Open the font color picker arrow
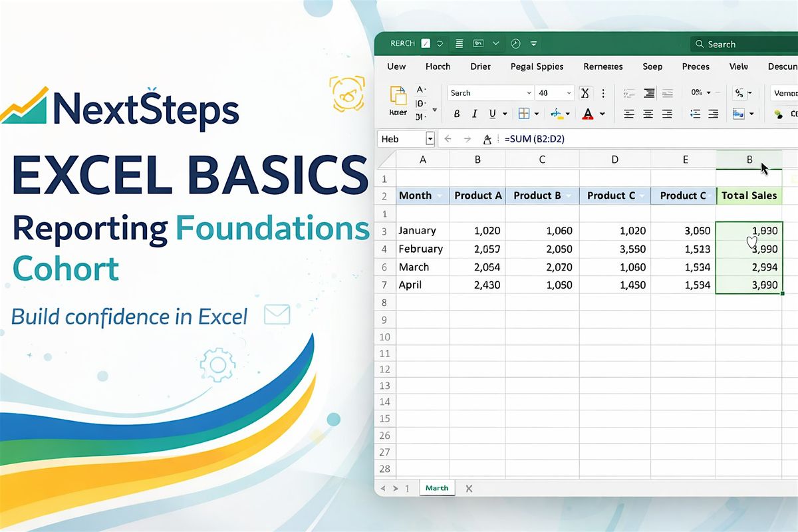The height and width of the screenshot is (532, 798). coord(602,114)
